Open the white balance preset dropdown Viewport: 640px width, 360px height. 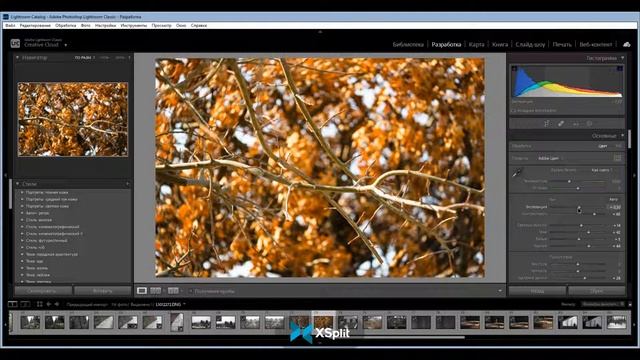click(x=602, y=170)
